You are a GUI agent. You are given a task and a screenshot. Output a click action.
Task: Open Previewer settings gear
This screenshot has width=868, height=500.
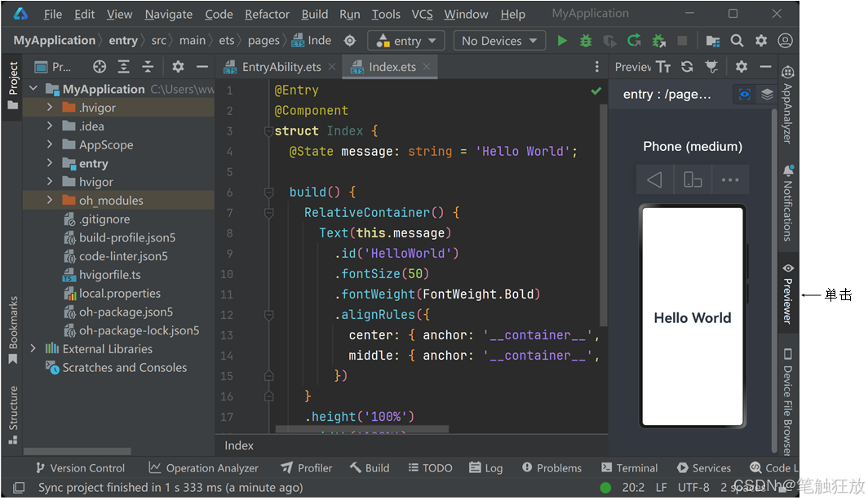[742, 67]
